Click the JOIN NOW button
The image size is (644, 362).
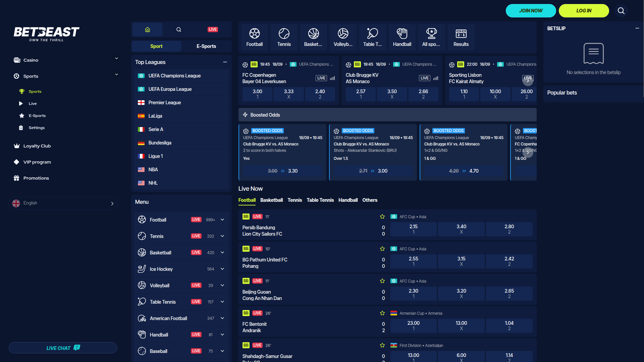531,11
